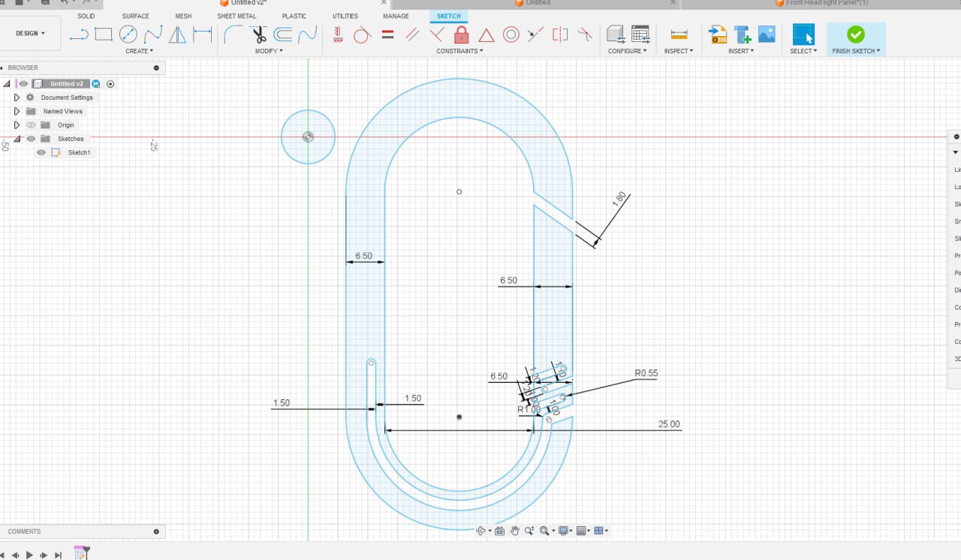Expand the Named Views node
This screenshot has height=560, width=961.
17,111
